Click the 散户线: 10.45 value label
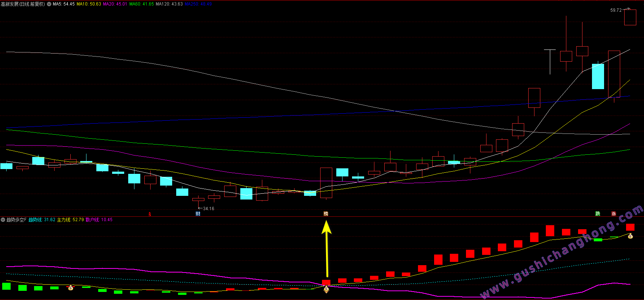The height and width of the screenshot is (300, 644). point(99,220)
